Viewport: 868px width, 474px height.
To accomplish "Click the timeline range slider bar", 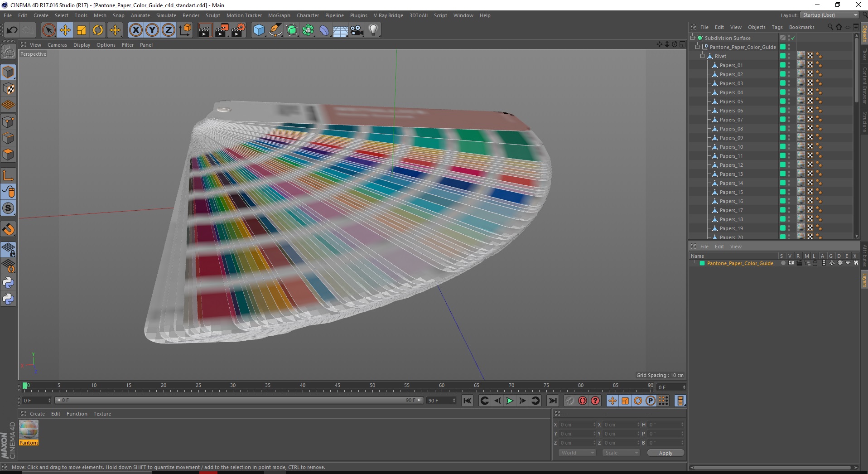I will [x=239, y=400].
